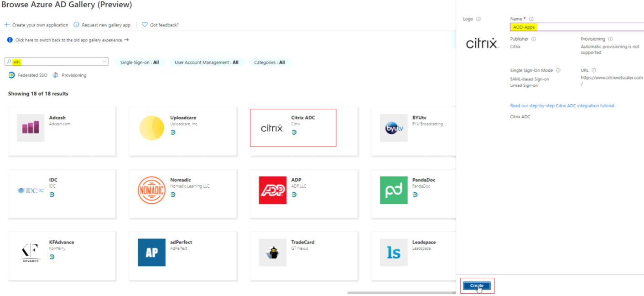Click the Leadspace app name
Viewport: 644px width, 296px height.
pos(424,242)
